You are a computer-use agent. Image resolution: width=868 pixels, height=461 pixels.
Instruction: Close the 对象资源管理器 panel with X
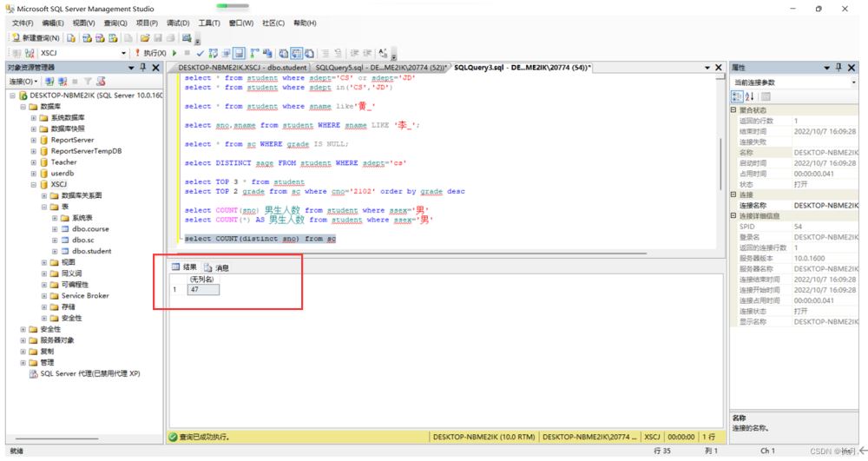coord(155,67)
